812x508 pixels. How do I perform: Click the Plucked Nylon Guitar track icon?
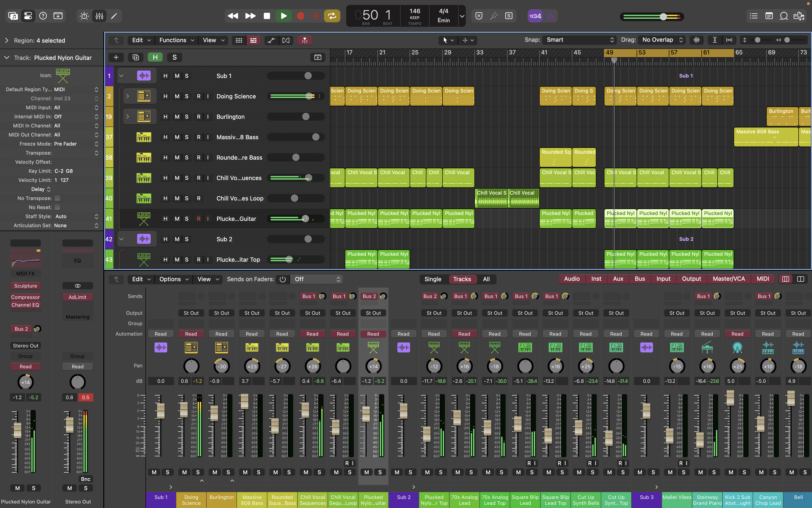(x=144, y=219)
